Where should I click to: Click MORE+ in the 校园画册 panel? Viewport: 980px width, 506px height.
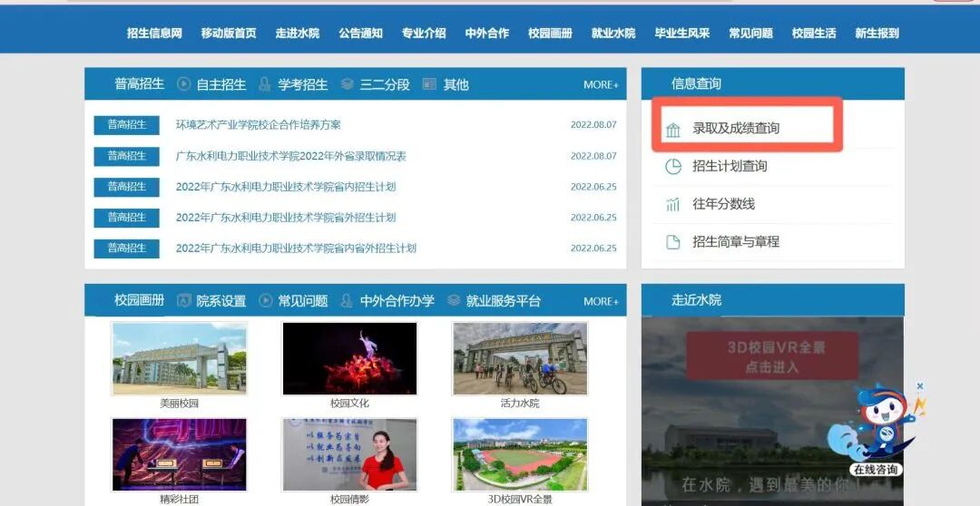pyautogui.click(x=601, y=301)
